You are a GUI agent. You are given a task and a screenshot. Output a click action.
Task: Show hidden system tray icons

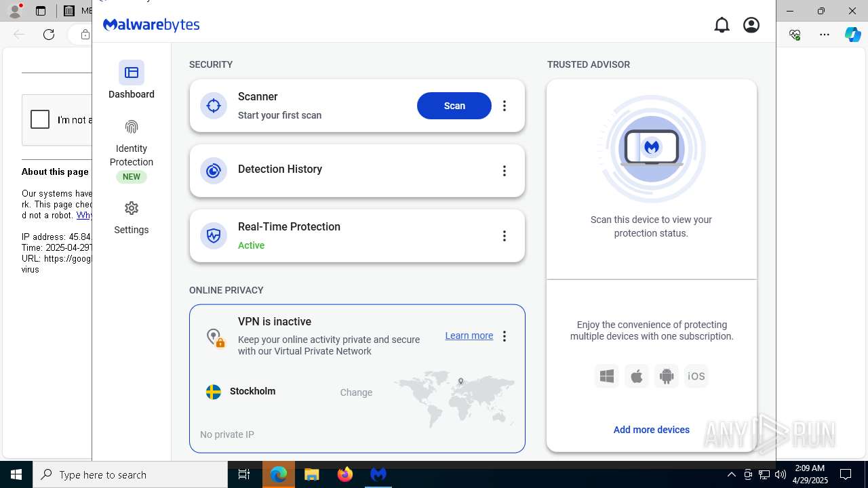(x=731, y=474)
